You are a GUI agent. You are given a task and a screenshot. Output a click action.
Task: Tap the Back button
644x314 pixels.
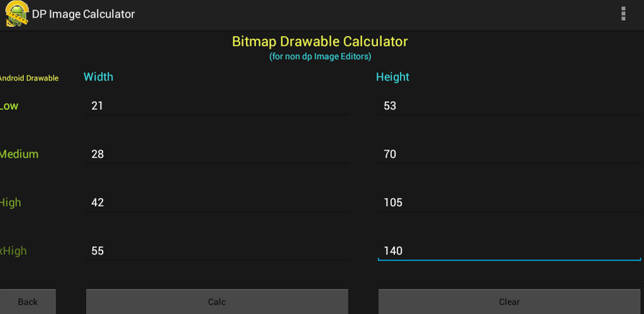[28, 301]
